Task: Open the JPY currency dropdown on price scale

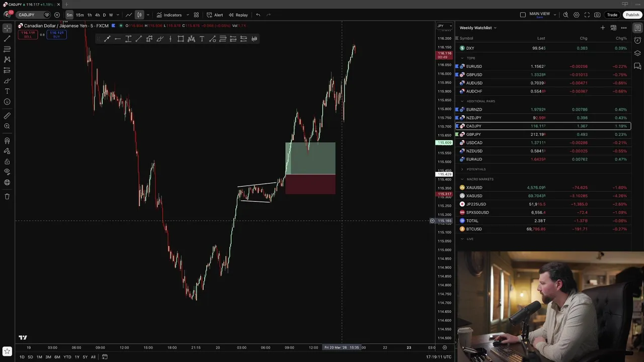Action: pyautogui.click(x=444, y=26)
